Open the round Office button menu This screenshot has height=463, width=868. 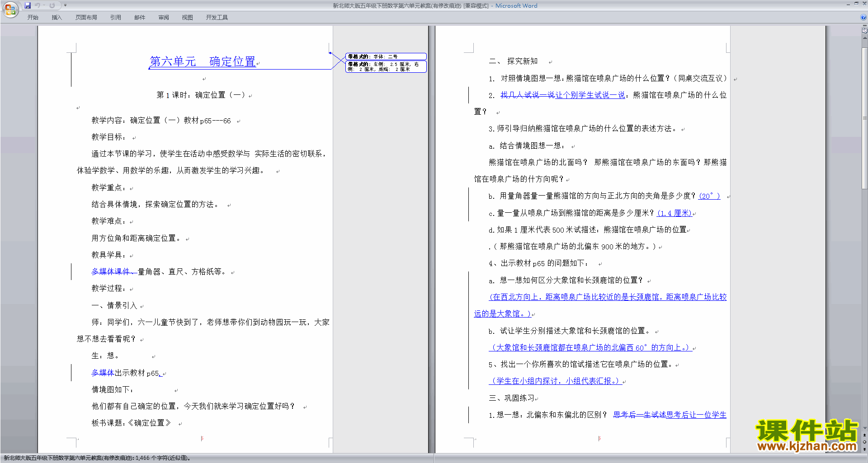[x=10, y=9]
